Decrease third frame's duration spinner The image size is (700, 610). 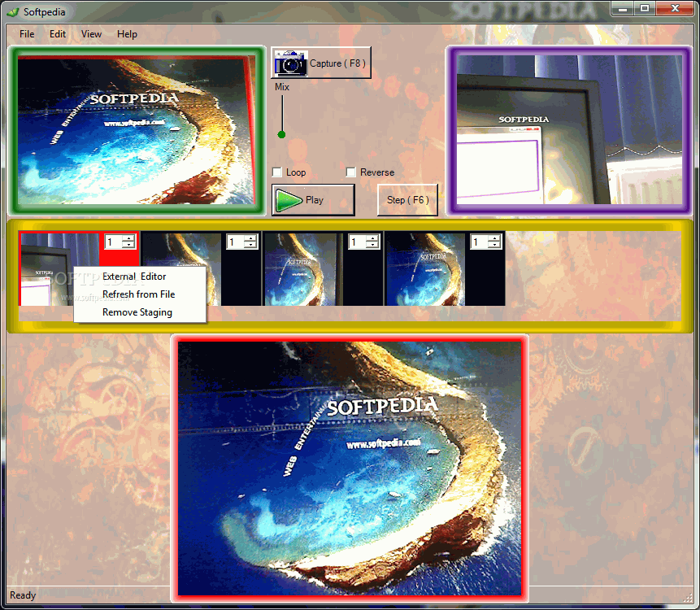pos(373,245)
